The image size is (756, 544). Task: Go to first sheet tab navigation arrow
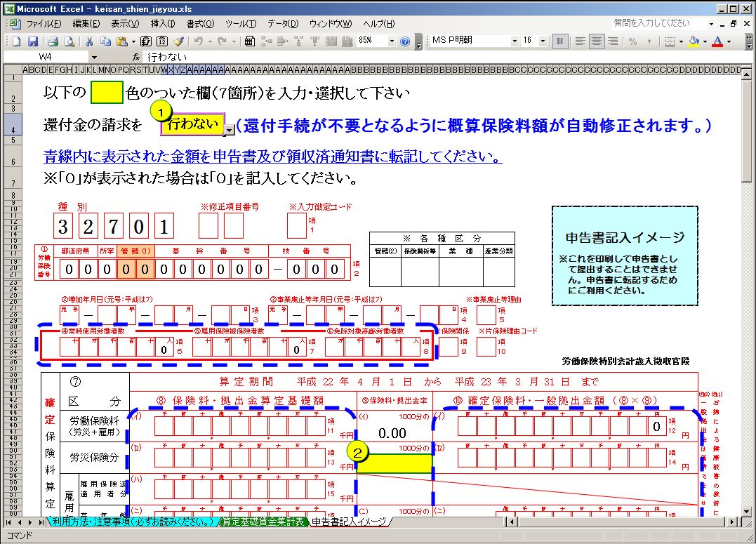point(8,522)
